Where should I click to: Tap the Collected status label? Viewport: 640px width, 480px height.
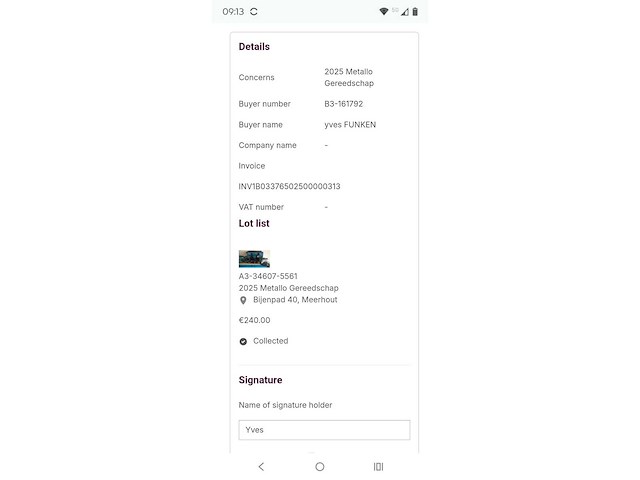click(271, 341)
